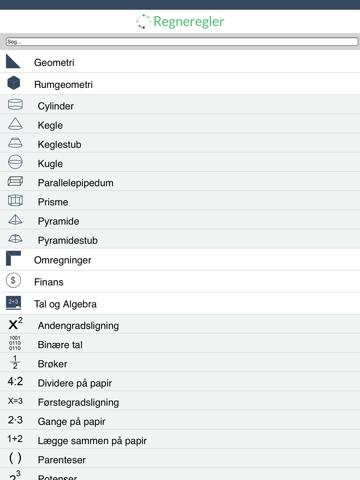
Task: Expand the Geometri category
Action: (x=180, y=62)
